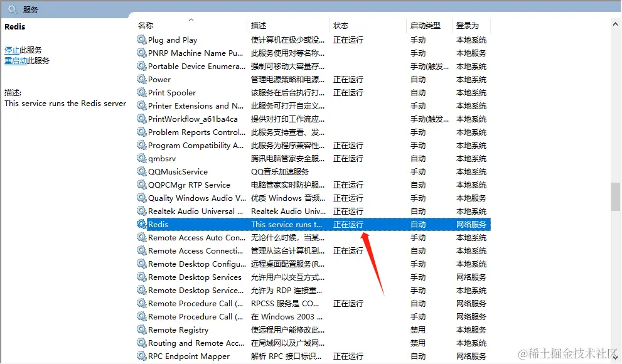This screenshot has height=364, width=622.
Task: Select the Print Spooler service name
Action: tap(172, 93)
